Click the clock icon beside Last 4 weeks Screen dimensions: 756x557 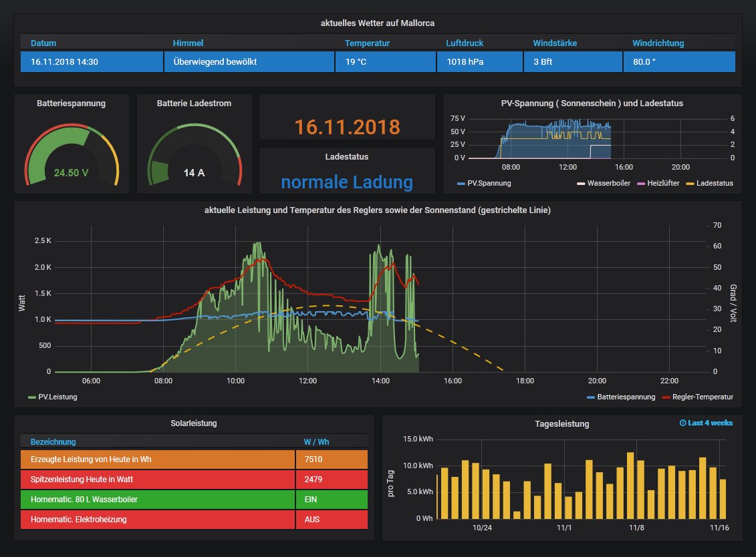(x=682, y=423)
